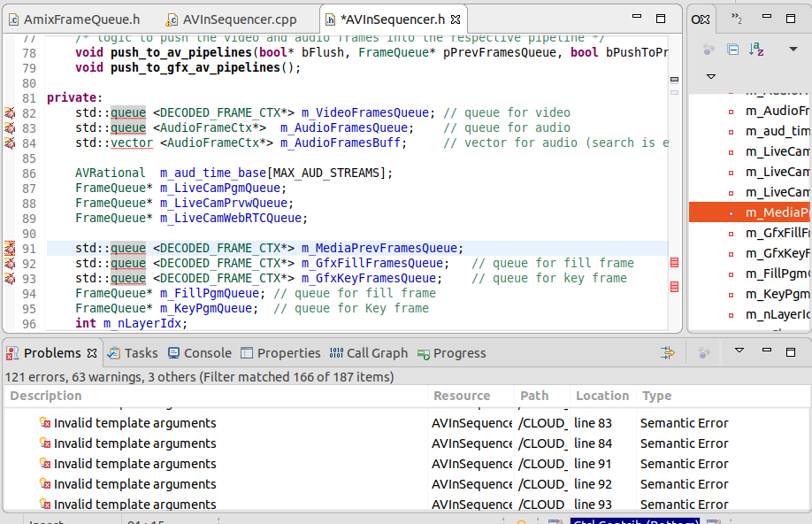This screenshot has height=524, width=812.
Task: Click m_VideoFramesQueue in the code editor
Action: pos(365,113)
